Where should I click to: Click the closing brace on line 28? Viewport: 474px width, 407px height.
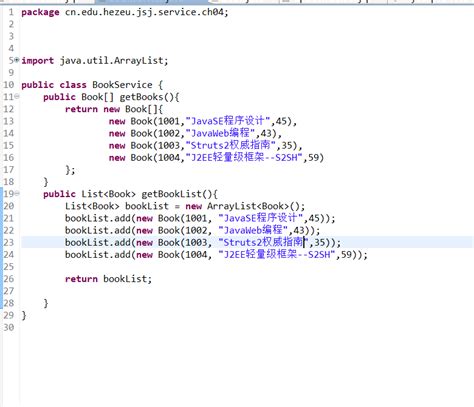coord(46,303)
